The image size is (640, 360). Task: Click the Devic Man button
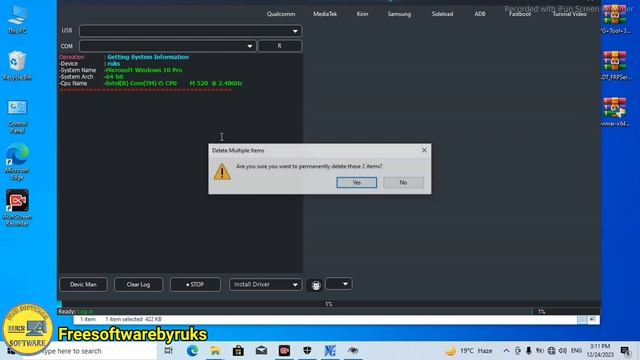83,284
